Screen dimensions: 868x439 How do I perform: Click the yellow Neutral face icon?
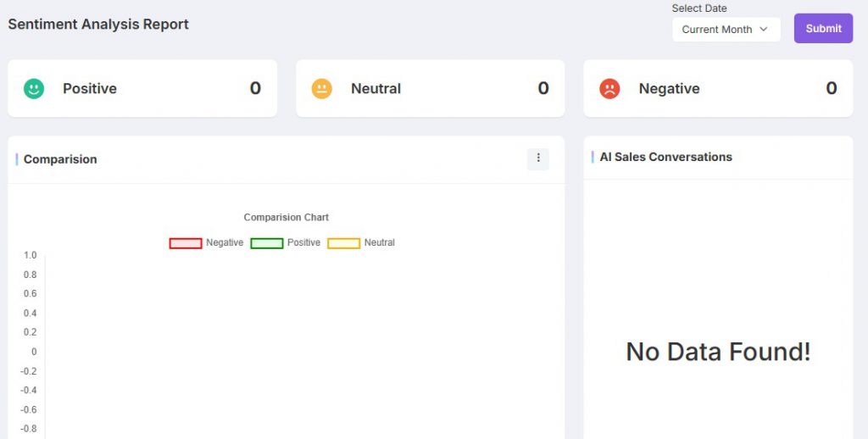pyautogui.click(x=321, y=88)
